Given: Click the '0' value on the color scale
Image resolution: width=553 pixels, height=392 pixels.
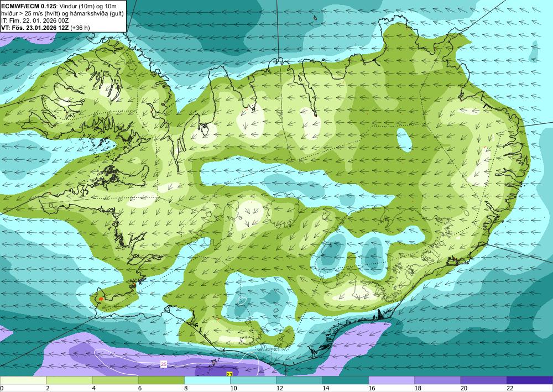Looking at the screenshot, I should tap(2, 388).
